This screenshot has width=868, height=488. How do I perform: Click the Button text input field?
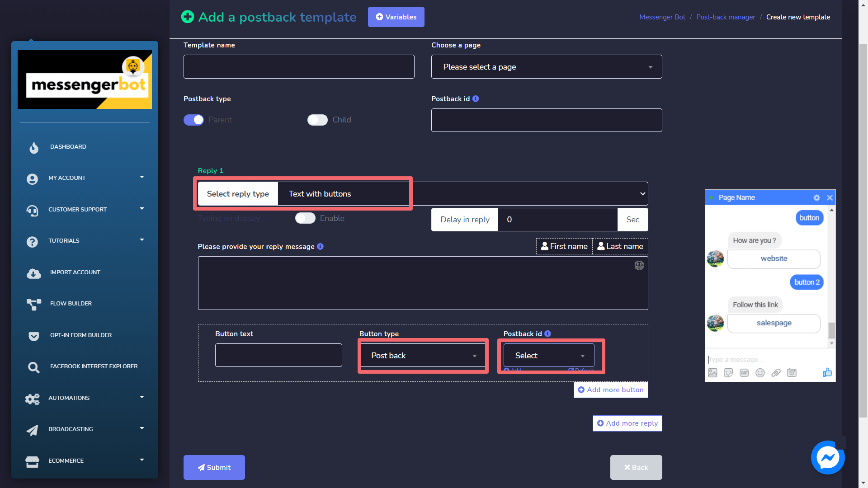(x=278, y=355)
